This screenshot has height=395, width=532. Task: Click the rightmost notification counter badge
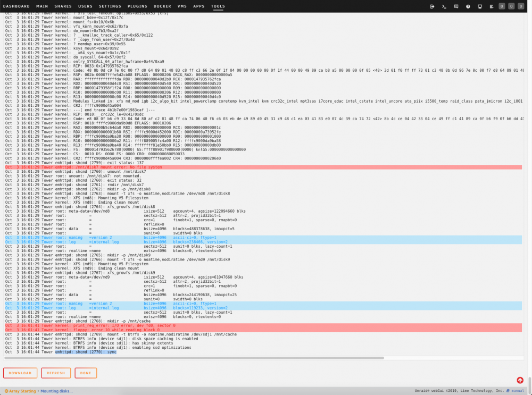(521, 6)
